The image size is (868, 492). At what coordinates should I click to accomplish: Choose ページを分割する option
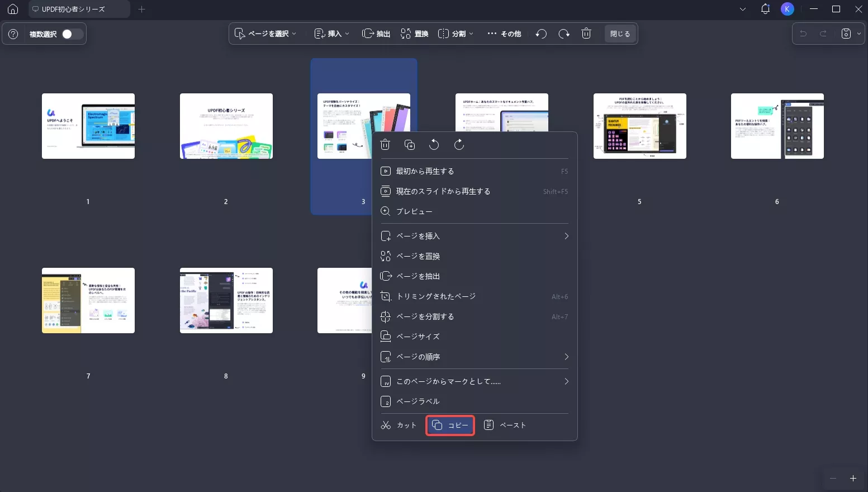coord(475,316)
